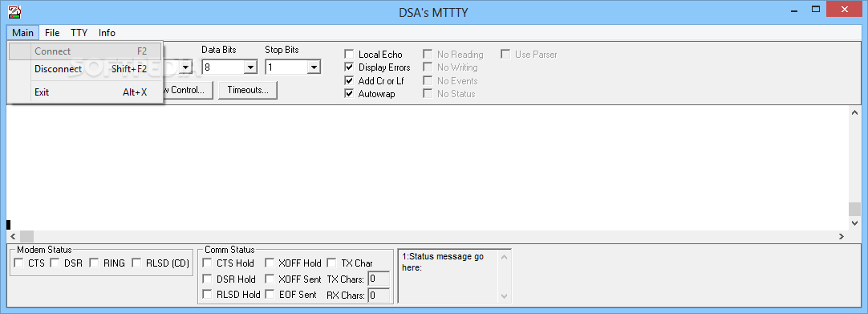
Task: Click the terminal vertical scrollbar thumb
Action: pyautogui.click(x=854, y=210)
